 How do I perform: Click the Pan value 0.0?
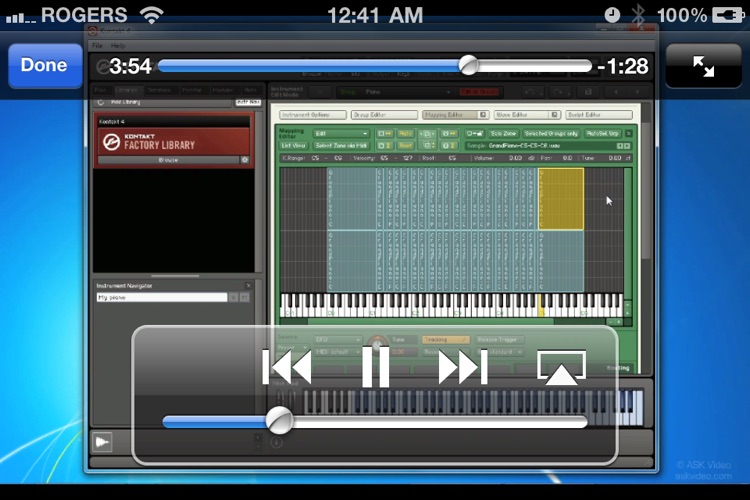pos(567,158)
